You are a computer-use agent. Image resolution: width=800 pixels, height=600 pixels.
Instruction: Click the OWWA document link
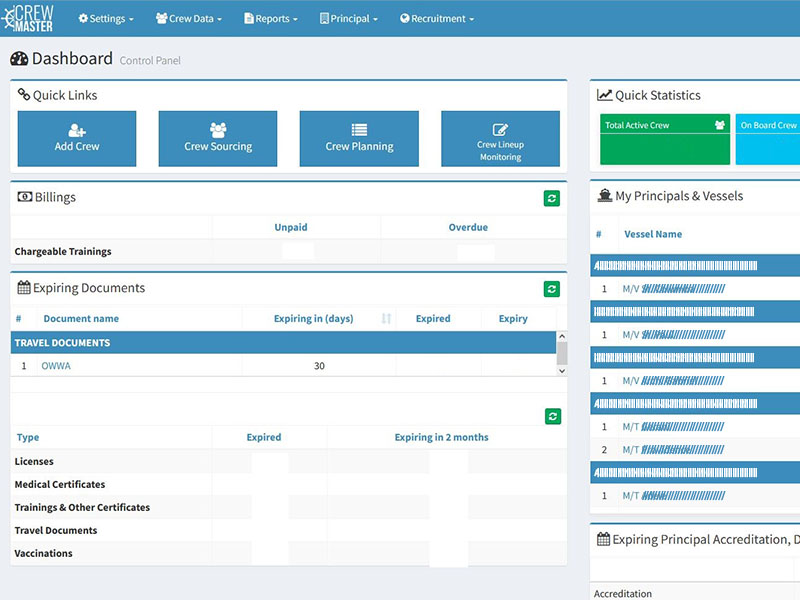(56, 366)
